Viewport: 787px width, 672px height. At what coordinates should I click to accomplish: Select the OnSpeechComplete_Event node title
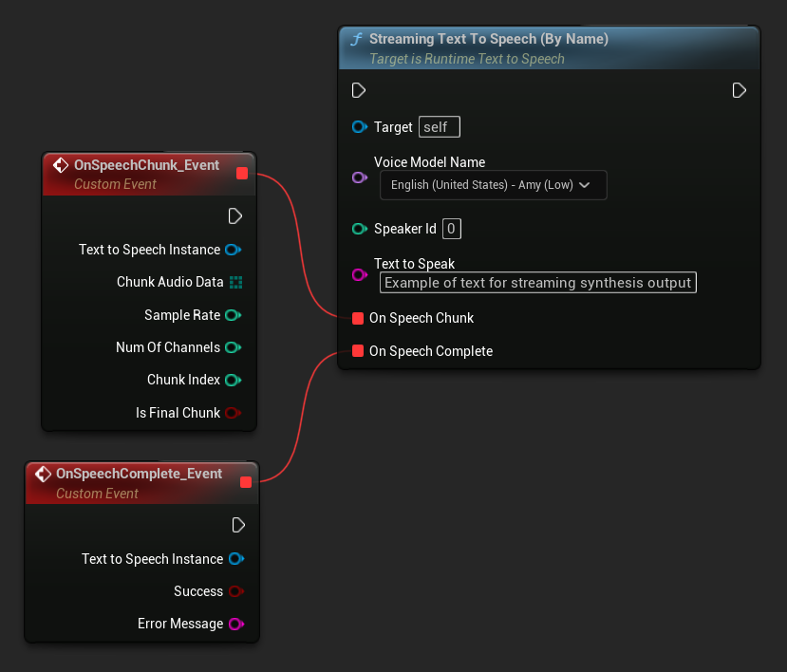point(139,474)
